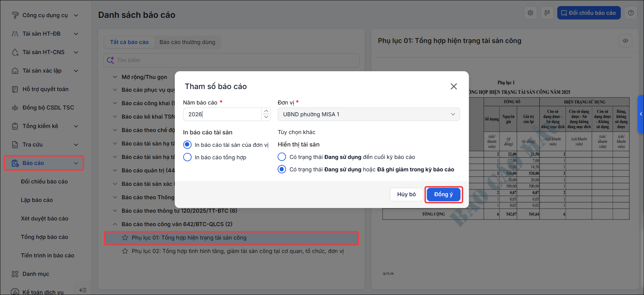The image size is (644, 295).
Task: Expand Tổng kiểm kê menu chevron
Action: pyautogui.click(x=76, y=126)
